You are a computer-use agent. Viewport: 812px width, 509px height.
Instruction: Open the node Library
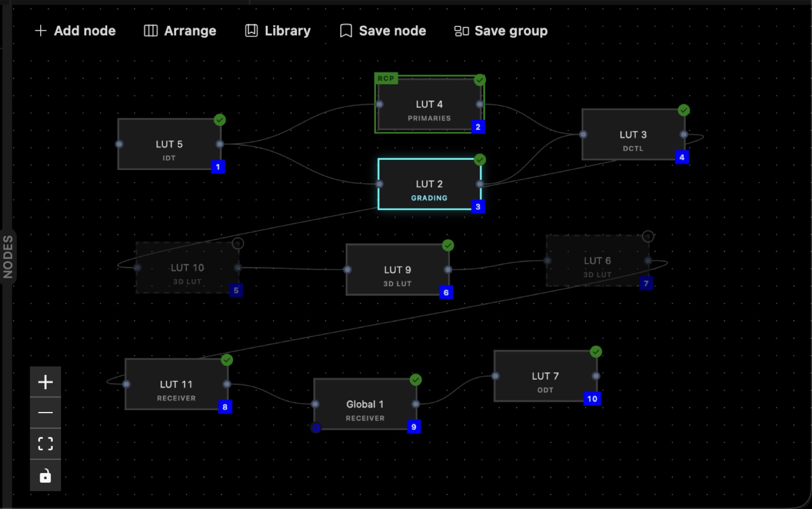pos(278,31)
